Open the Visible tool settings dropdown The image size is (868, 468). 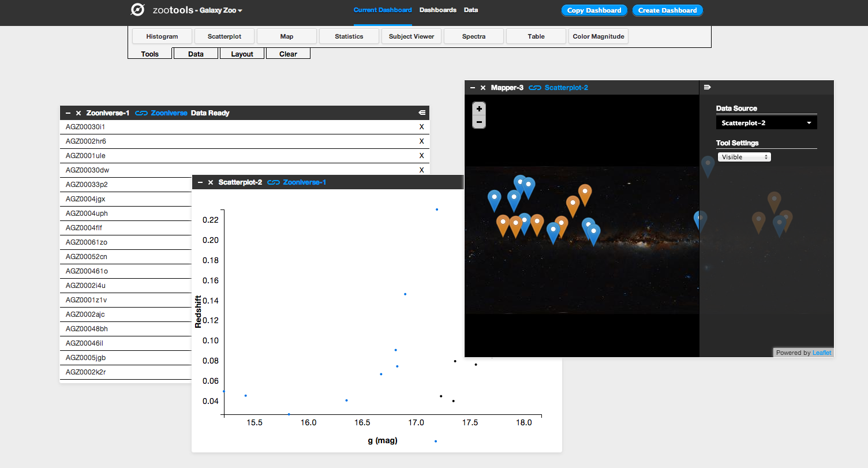pyautogui.click(x=744, y=157)
